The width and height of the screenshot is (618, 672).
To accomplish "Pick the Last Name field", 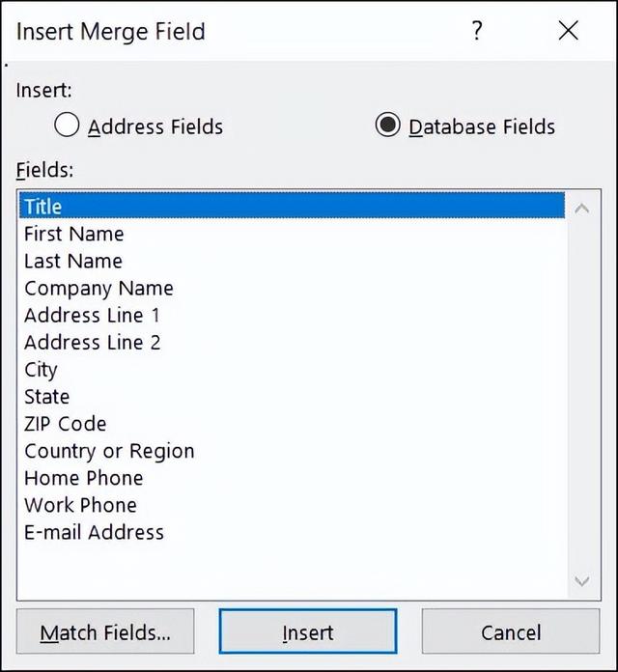I will tap(293, 261).
